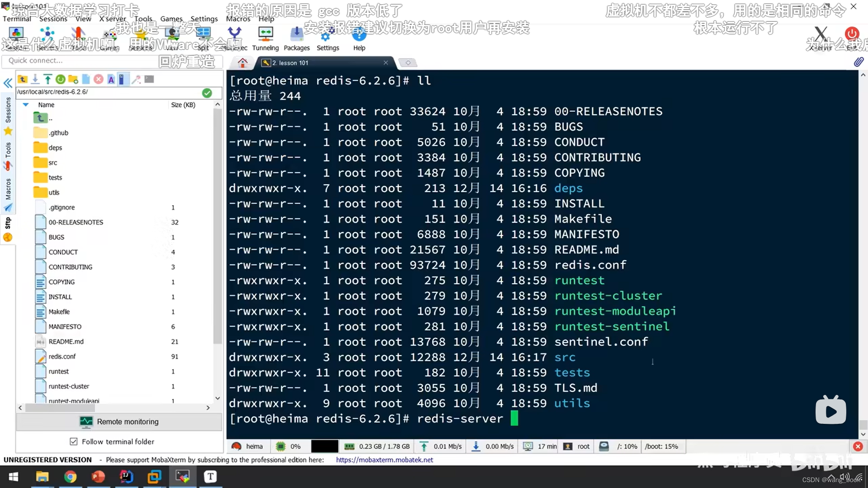The width and height of the screenshot is (868, 488).
Task: Toggle Follow terminal folder checkbox
Action: pos(74,441)
